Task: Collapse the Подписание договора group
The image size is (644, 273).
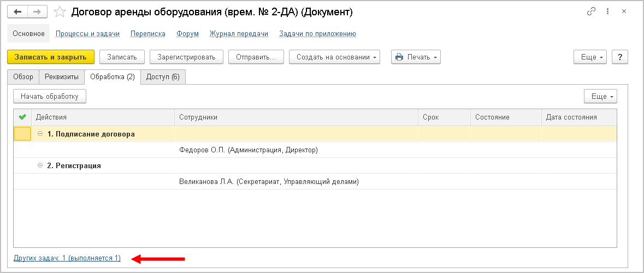Action: [x=40, y=134]
